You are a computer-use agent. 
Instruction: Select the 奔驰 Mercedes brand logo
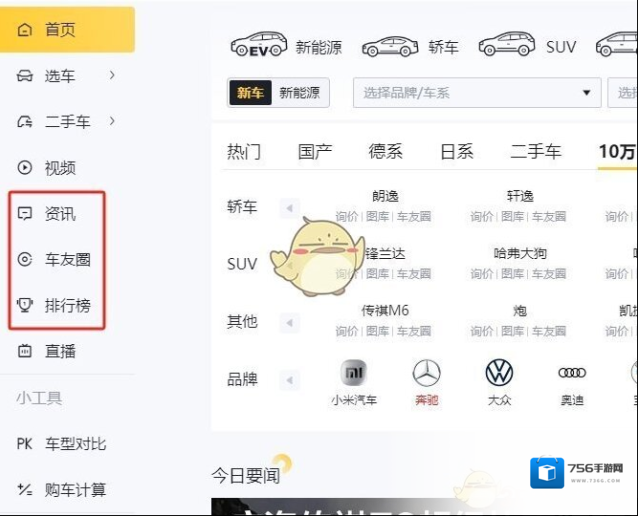[427, 373]
